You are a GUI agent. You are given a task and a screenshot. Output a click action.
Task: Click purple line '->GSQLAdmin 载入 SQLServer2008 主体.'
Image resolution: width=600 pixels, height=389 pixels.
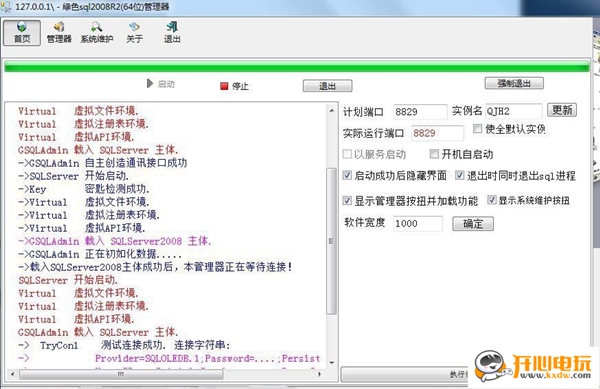(x=114, y=241)
